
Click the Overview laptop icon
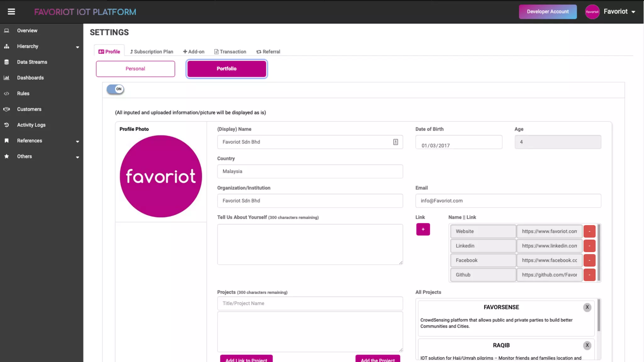(x=6, y=30)
